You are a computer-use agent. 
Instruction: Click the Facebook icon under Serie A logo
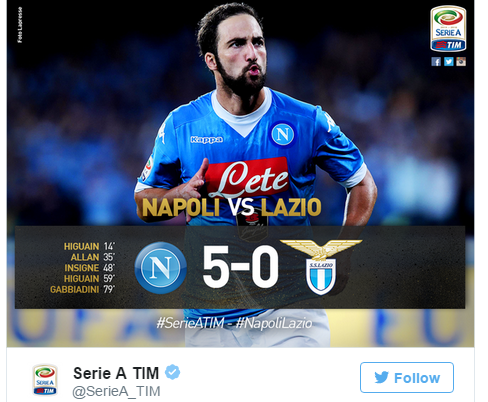pyautogui.click(x=436, y=61)
